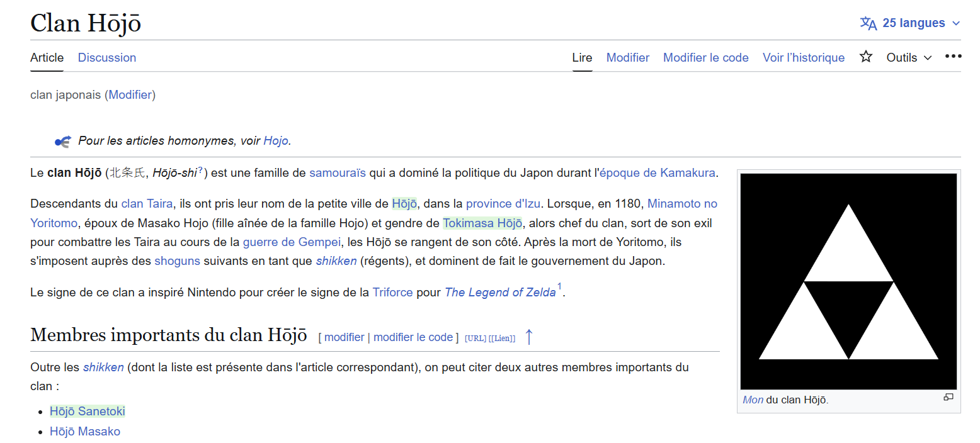
Task: Click footnote reference 1 after Zelda
Action: (559, 287)
